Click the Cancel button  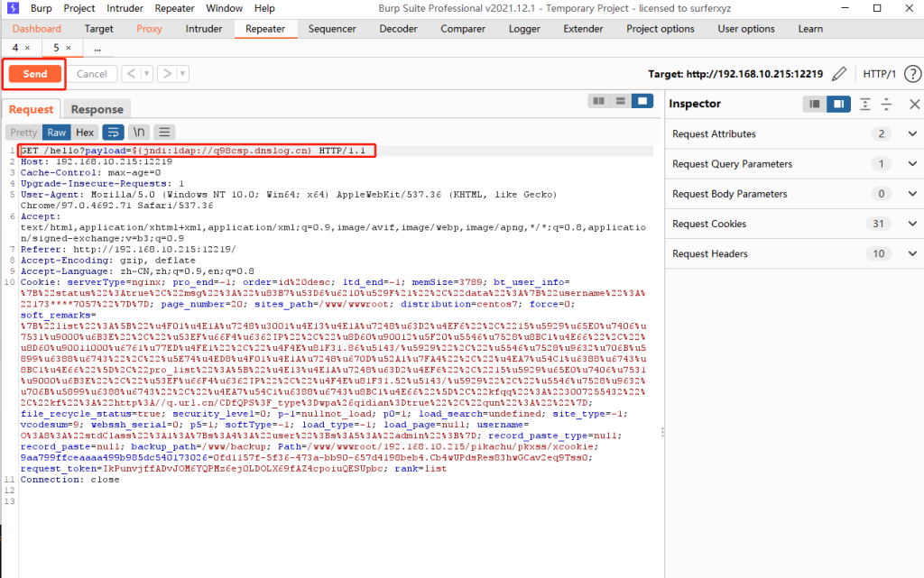(92, 74)
